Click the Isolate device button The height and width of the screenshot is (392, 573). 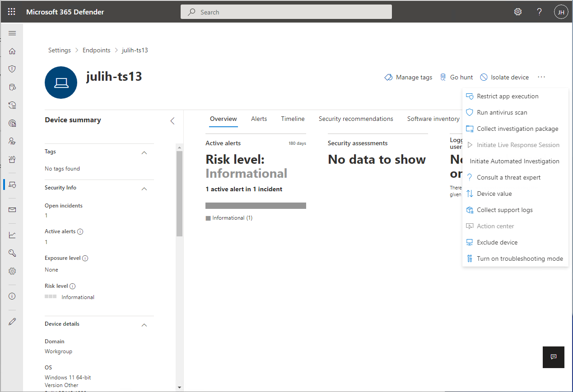coord(504,77)
